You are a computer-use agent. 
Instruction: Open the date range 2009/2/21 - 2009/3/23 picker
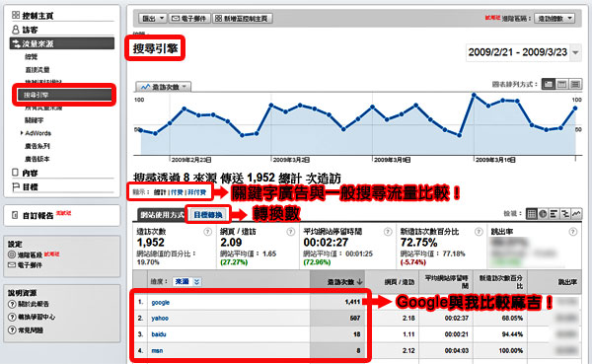tap(523, 52)
